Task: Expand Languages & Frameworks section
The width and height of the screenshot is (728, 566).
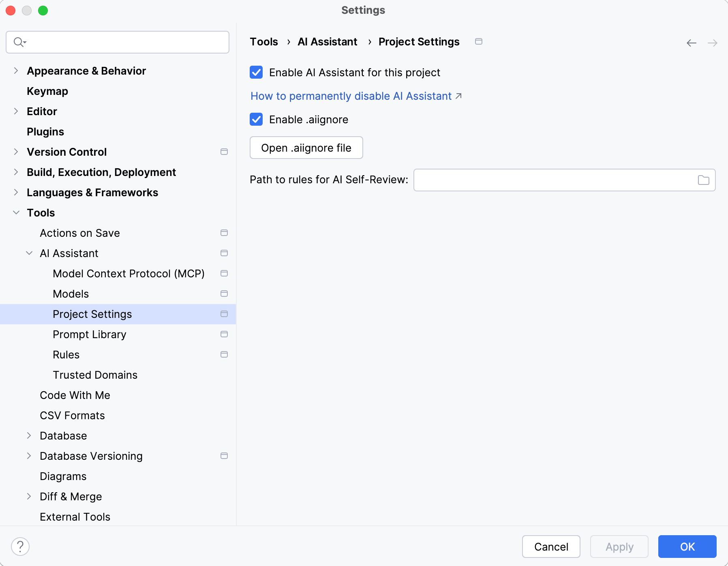Action: (16, 192)
